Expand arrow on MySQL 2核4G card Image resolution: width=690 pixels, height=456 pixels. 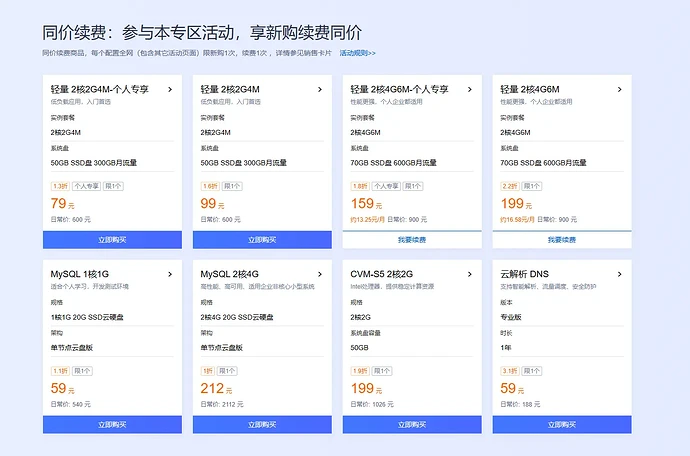click(x=320, y=274)
